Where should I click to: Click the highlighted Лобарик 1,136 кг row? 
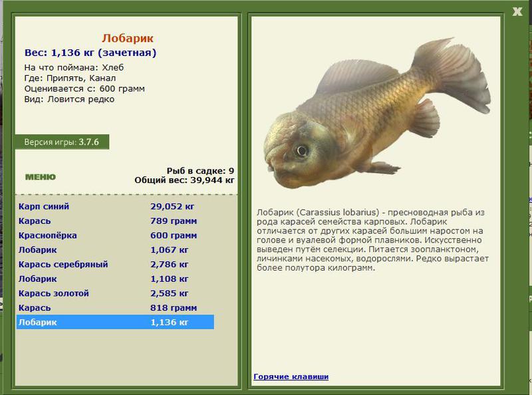(115, 322)
